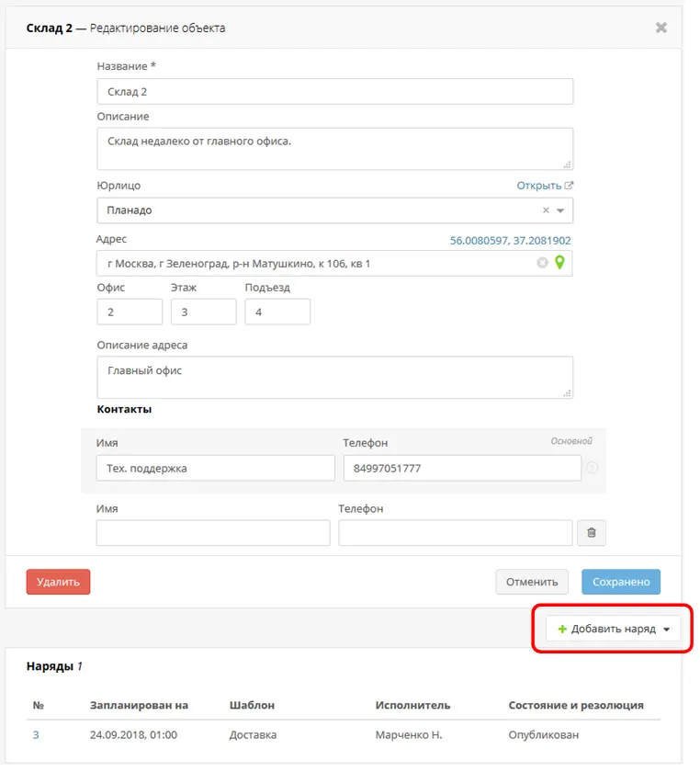This screenshot has height=772, width=700.
Task: Close the Склад 2 editing dialog
Action: click(661, 28)
